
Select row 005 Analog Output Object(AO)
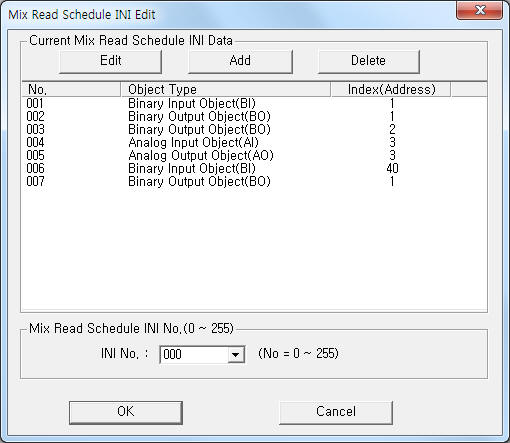tap(255, 155)
